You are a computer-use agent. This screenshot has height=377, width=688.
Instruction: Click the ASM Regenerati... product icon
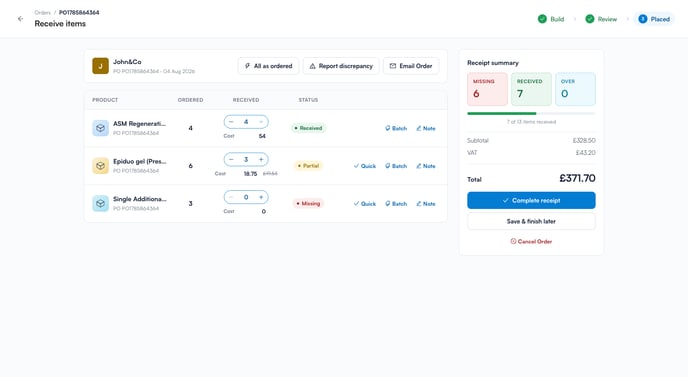pyautogui.click(x=100, y=128)
